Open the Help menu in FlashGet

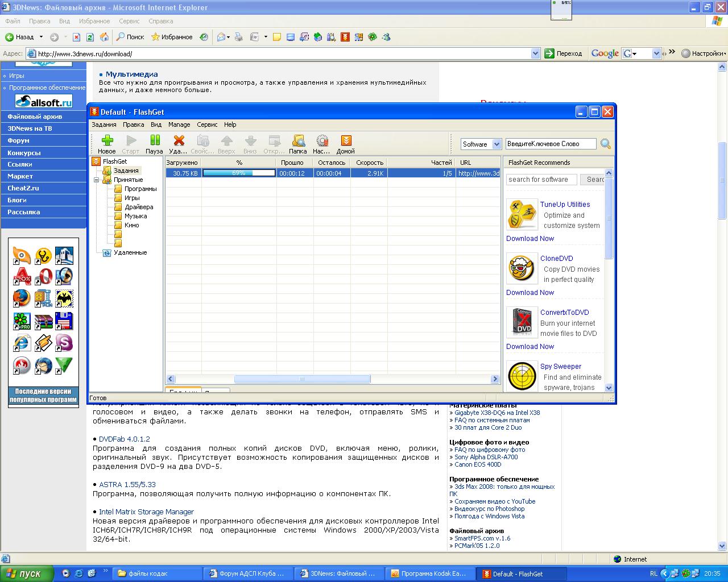pyautogui.click(x=230, y=124)
